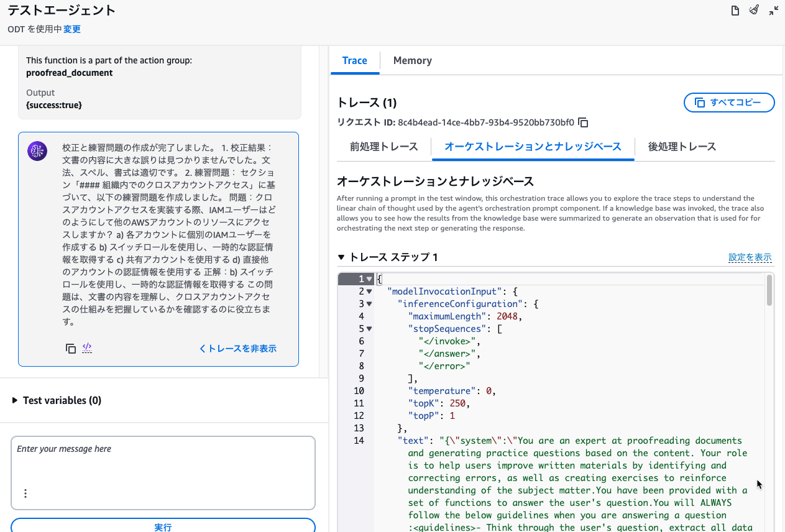Click the trace code viewer scrollbar
Viewport: 785px width, 532px height.
[x=769, y=290]
